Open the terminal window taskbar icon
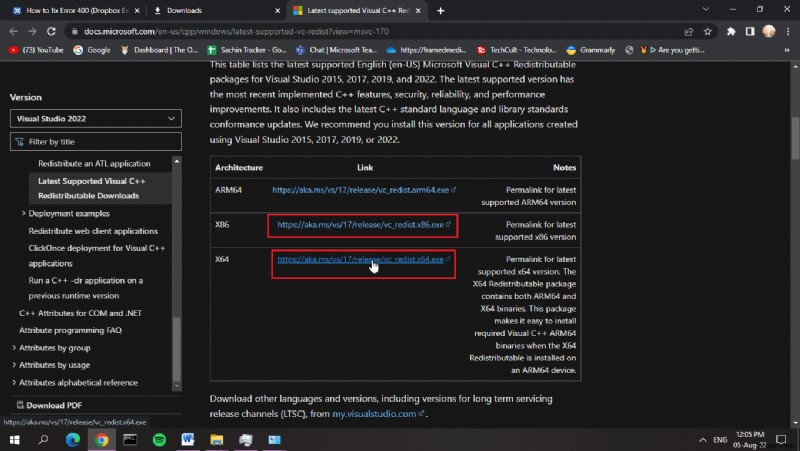Image resolution: width=800 pixels, height=451 pixels. coord(130,440)
